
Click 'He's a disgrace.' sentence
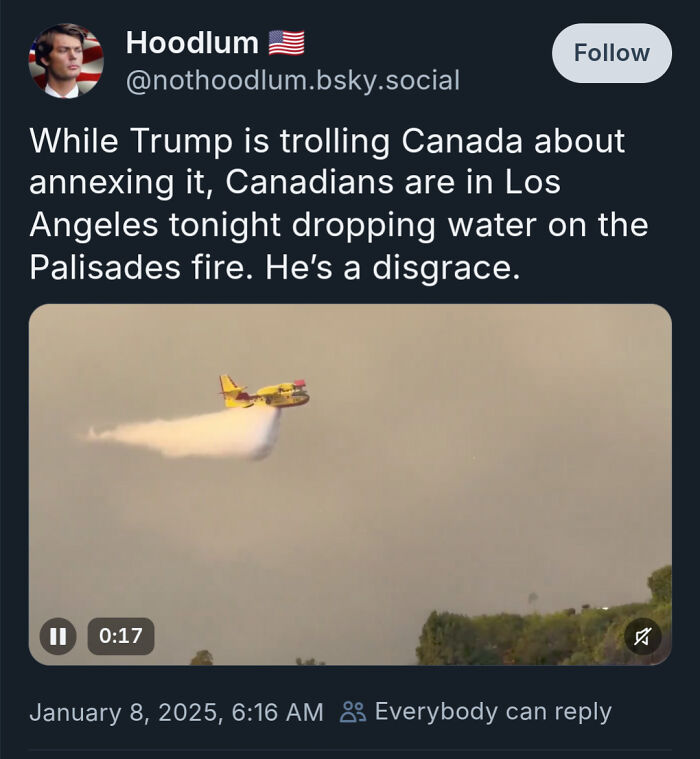(393, 267)
